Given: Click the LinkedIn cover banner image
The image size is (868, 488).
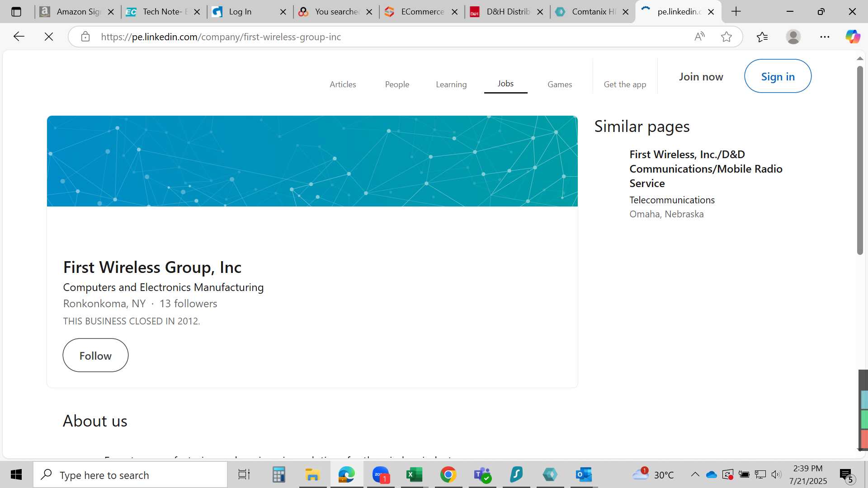Looking at the screenshot, I should tap(312, 161).
